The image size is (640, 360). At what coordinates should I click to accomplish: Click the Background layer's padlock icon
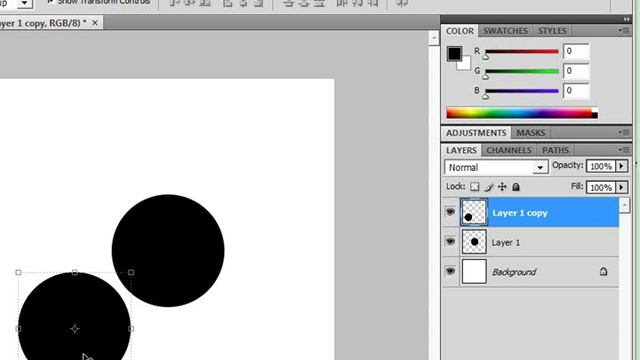coord(603,271)
